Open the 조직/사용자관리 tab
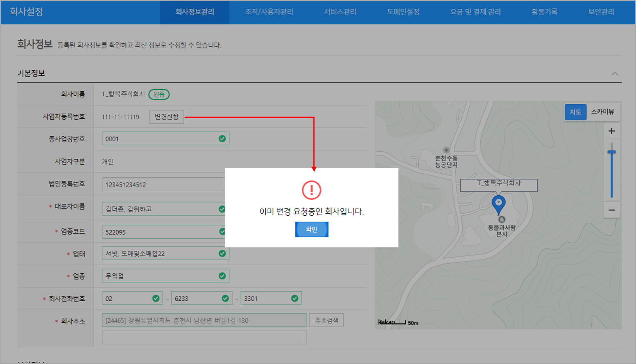This screenshot has width=636, height=364. 269,12
